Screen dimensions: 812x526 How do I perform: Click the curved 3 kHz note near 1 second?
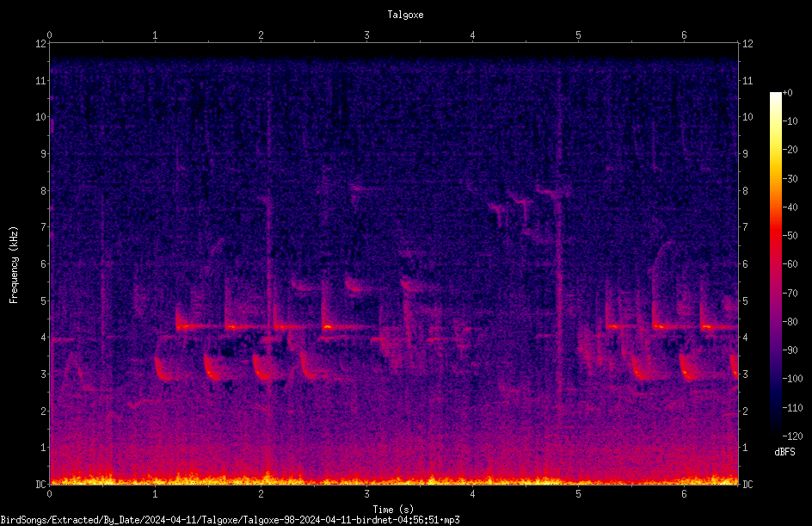tap(163, 369)
